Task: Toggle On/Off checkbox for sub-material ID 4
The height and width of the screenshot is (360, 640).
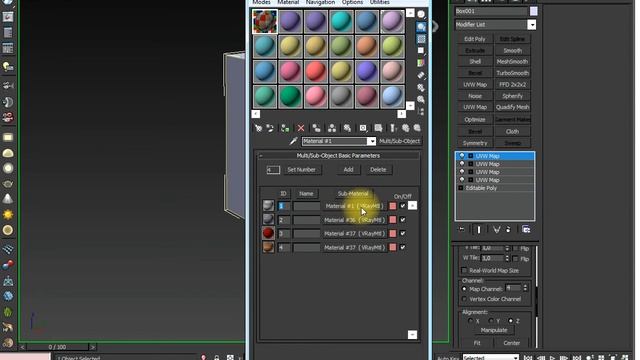Action: 403,247
